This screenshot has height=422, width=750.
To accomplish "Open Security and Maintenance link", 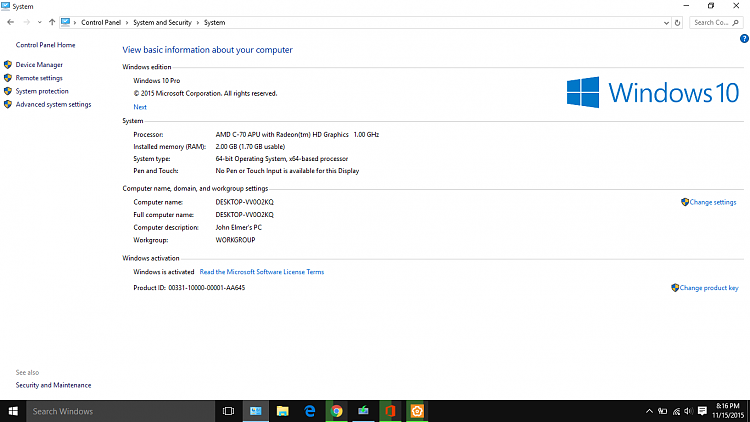I will (53, 385).
